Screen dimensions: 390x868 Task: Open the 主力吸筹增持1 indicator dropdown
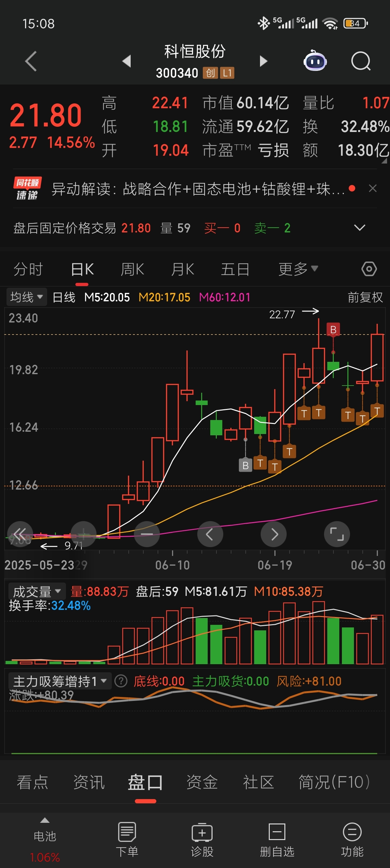[59, 681]
